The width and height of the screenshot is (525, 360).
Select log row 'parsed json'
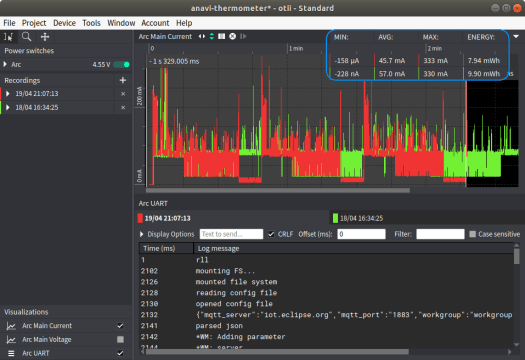(x=326, y=326)
